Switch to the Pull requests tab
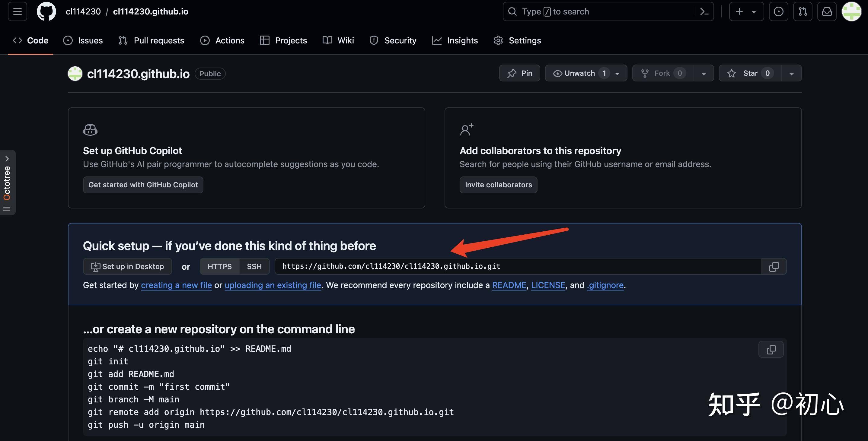Viewport: 868px width, 441px height. point(151,40)
